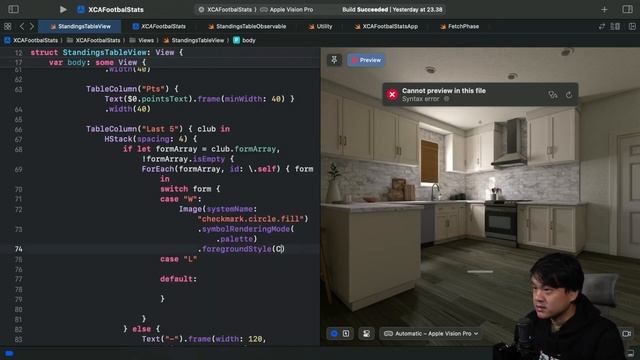This screenshot has width=640, height=360.
Task: Click the red error X icon
Action: coord(392,95)
